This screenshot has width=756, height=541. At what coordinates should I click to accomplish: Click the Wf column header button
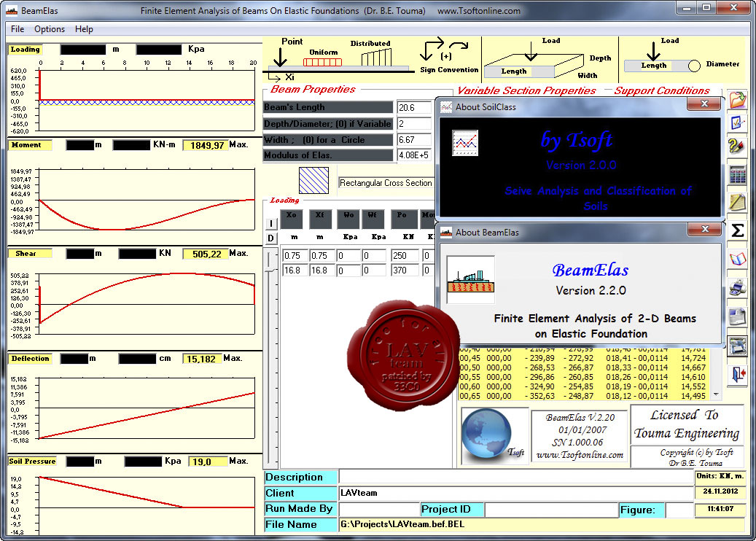tap(373, 219)
